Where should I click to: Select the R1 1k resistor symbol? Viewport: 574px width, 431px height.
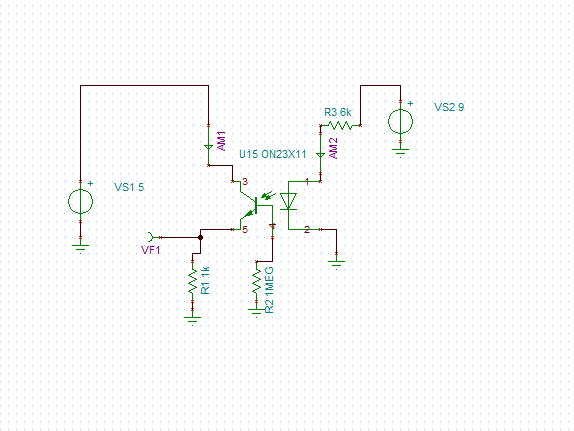pyautogui.click(x=193, y=281)
